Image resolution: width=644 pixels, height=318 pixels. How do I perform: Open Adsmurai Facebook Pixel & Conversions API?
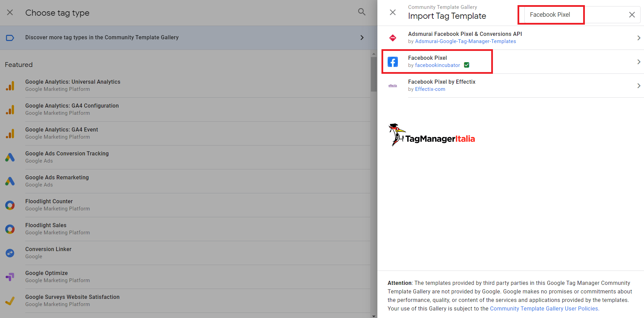tap(511, 38)
